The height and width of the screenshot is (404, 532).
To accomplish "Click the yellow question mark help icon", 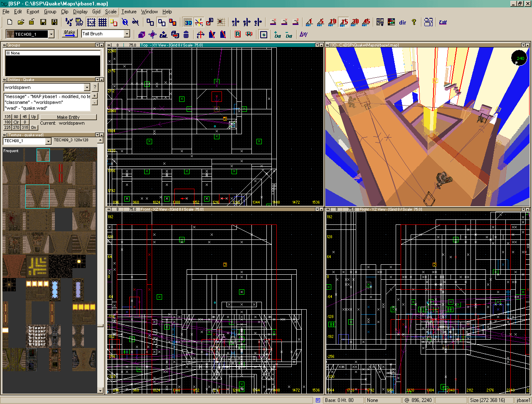I will coord(414,22).
